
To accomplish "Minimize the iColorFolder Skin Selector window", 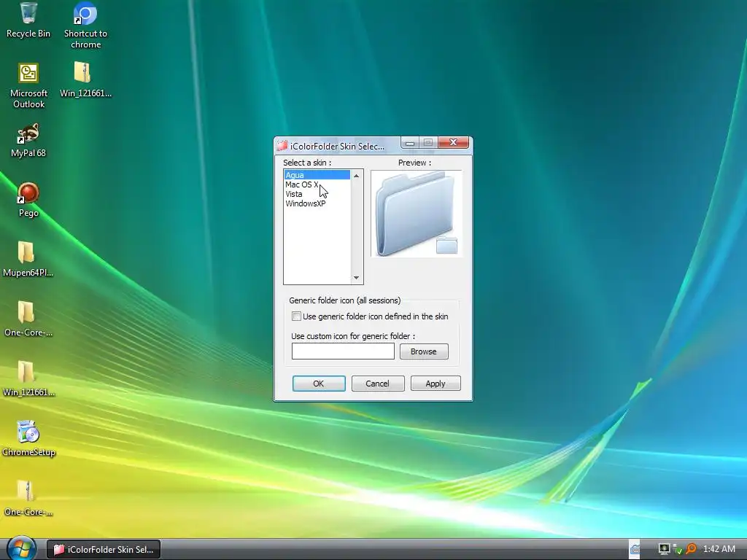I will click(410, 142).
